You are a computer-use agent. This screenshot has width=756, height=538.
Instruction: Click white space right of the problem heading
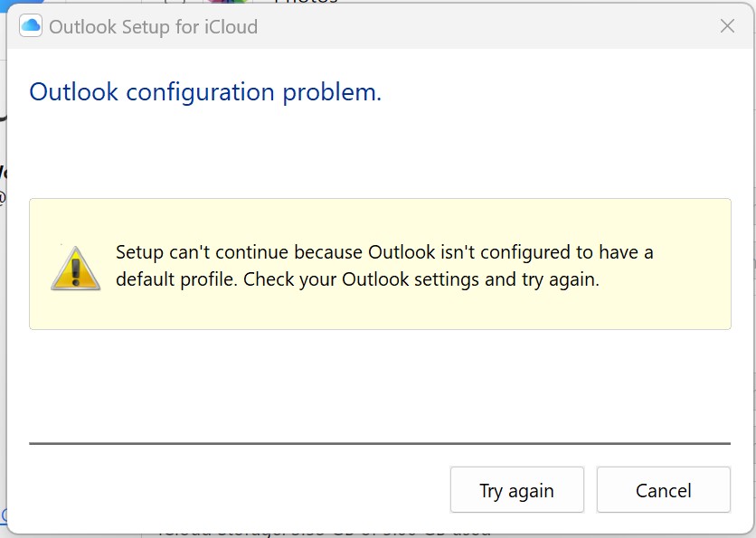[561, 91]
